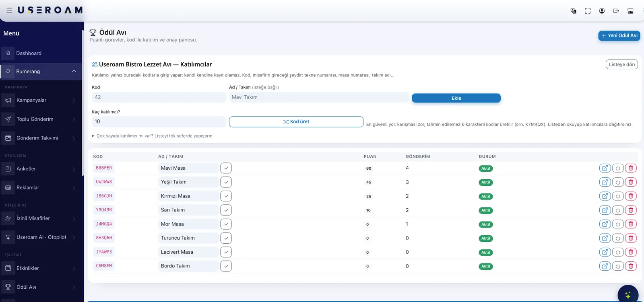Delete the Kırmızı Masa participant
Screen dimensions: 644x302
pyautogui.click(x=631, y=196)
